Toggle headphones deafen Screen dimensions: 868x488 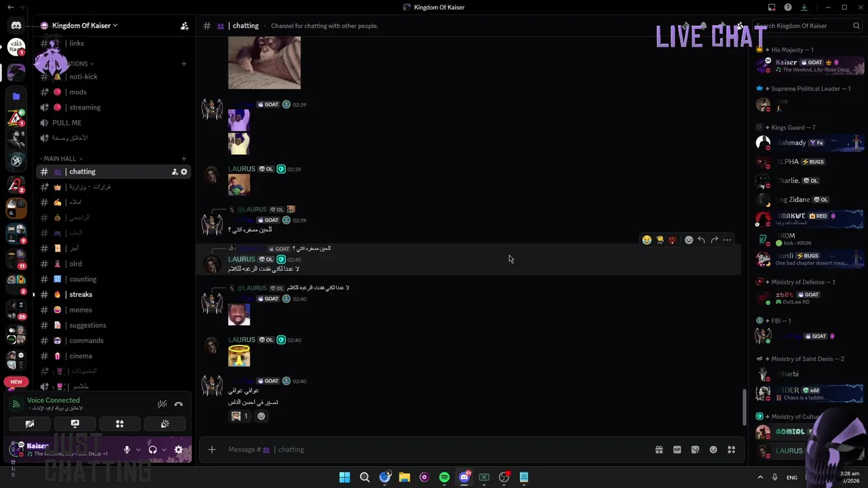153,449
